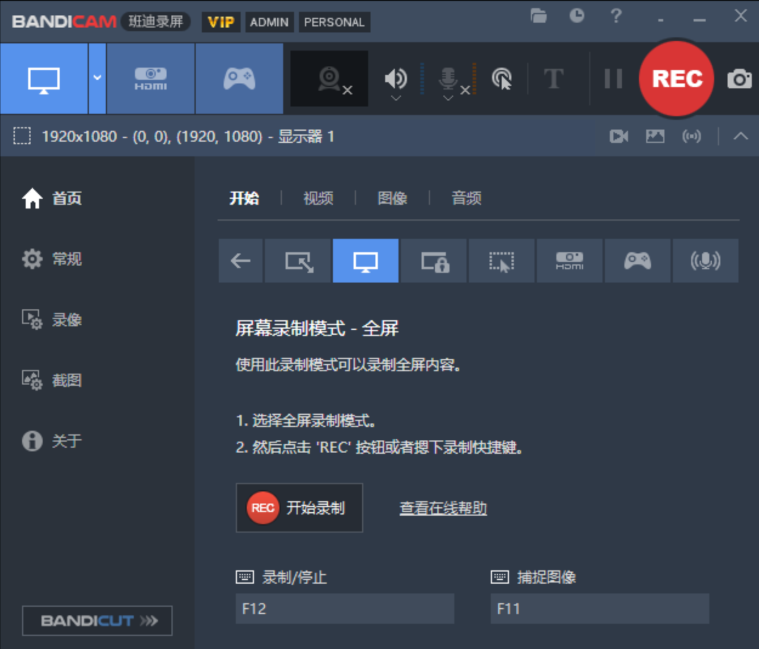Click the camera screenshot icon beside REC
This screenshot has height=649, width=759.
coord(739,79)
